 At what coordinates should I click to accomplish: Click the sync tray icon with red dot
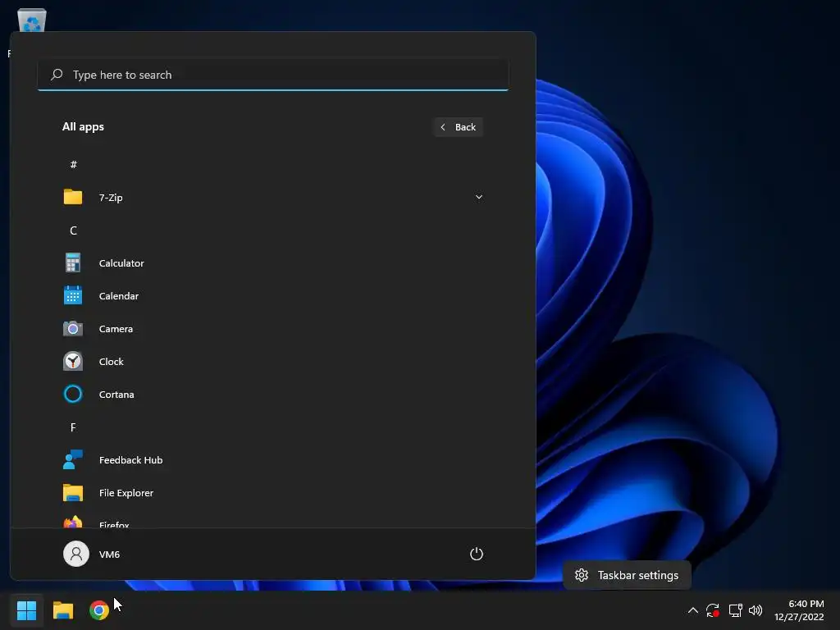(713, 610)
